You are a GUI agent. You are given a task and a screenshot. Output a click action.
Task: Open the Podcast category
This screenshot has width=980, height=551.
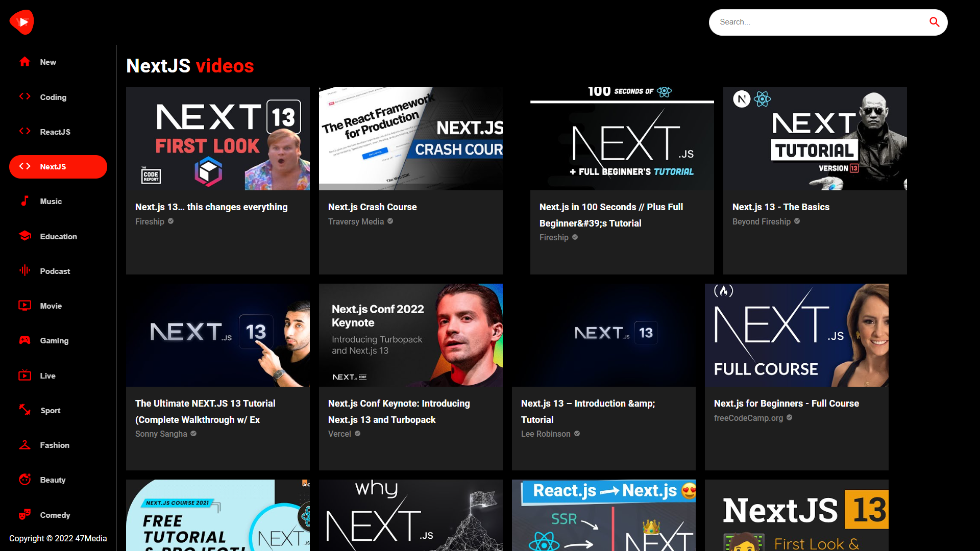58,271
